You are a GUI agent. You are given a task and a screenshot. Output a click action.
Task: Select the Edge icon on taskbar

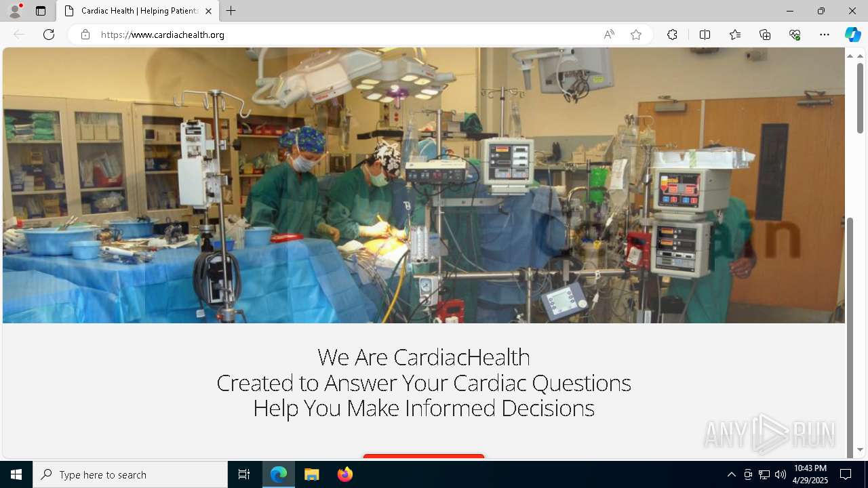(x=279, y=474)
